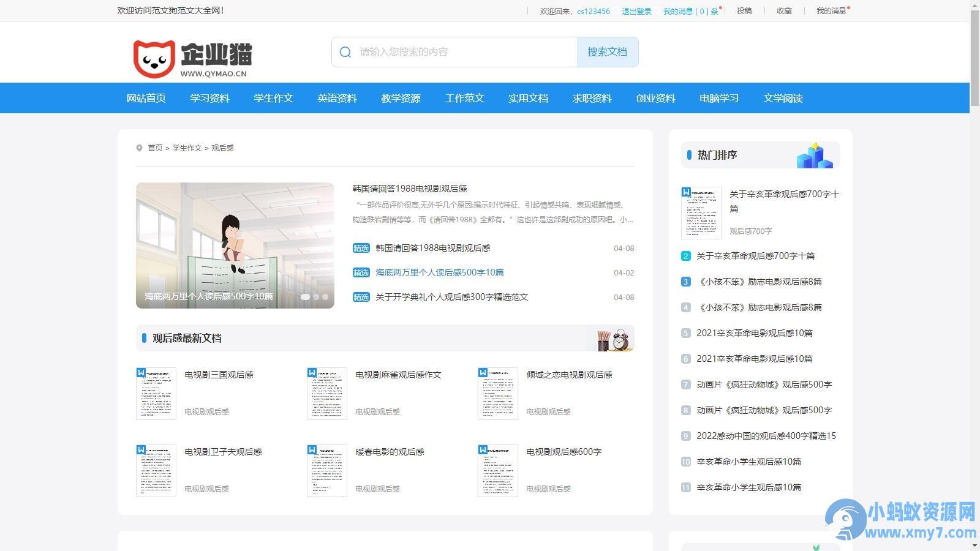
Task: Open 海底两万里个人读后感500字10篇 list link
Action: point(440,272)
